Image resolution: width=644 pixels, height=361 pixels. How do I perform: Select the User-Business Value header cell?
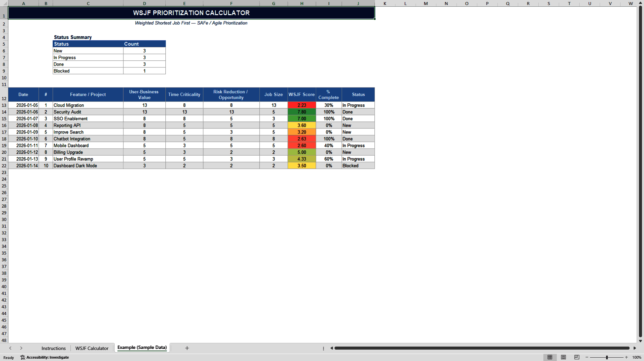[x=144, y=95]
